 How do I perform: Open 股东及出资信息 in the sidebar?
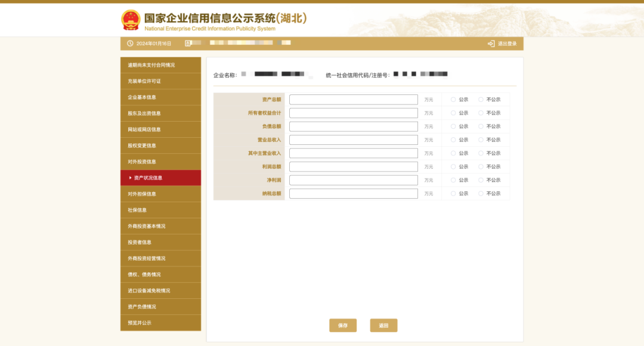tap(160, 113)
